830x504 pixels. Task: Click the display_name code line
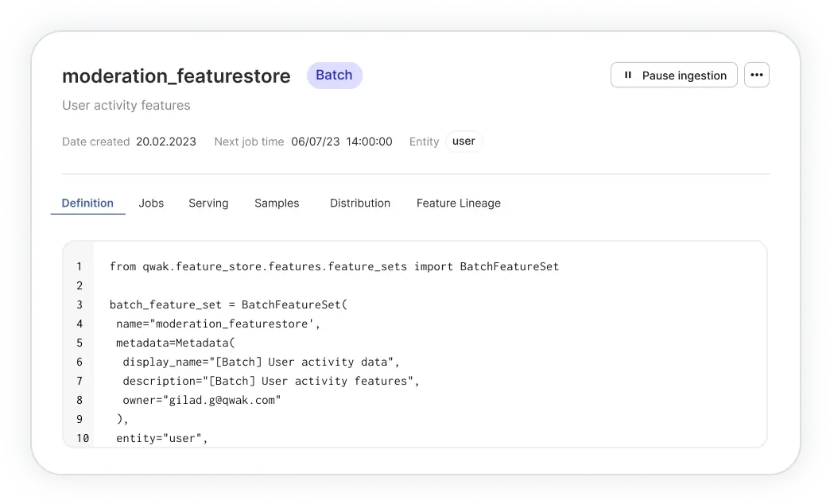pos(261,362)
